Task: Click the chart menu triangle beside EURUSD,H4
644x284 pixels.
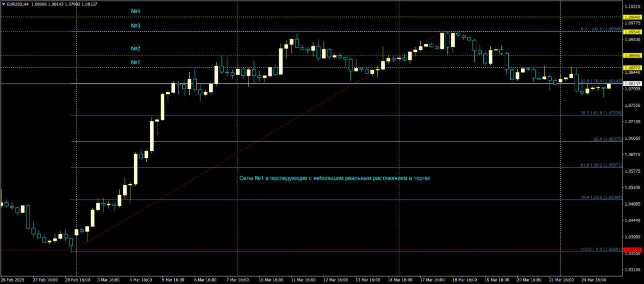Action: tap(3, 4)
